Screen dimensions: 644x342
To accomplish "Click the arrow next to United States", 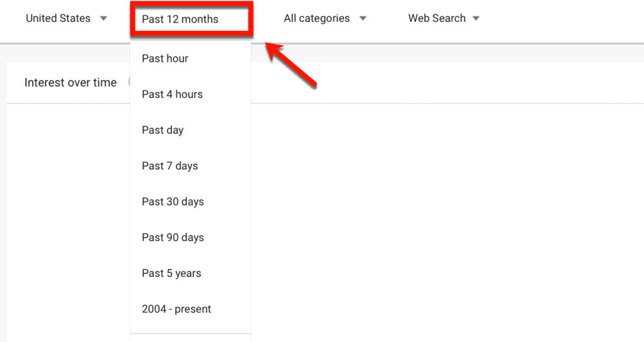I will click(x=104, y=19).
